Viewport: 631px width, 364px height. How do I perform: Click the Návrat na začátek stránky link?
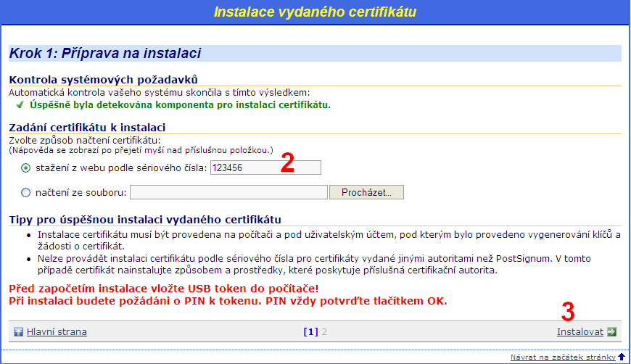(x=563, y=357)
